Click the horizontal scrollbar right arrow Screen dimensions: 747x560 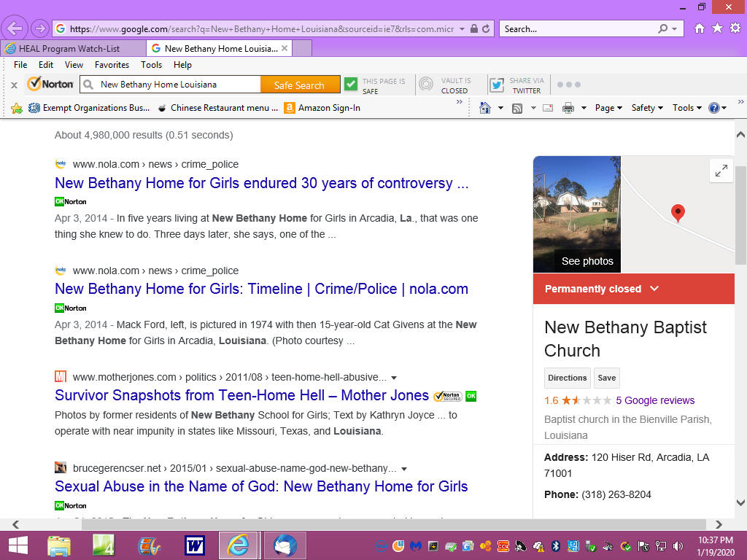point(719,525)
